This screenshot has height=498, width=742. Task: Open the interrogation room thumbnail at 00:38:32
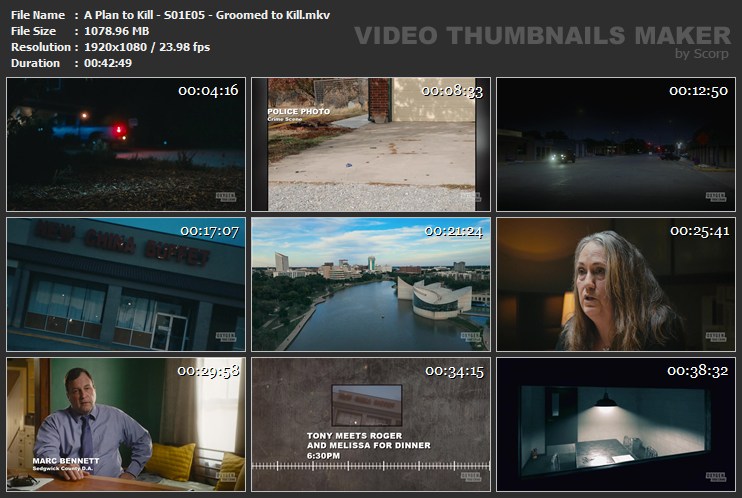(x=616, y=425)
